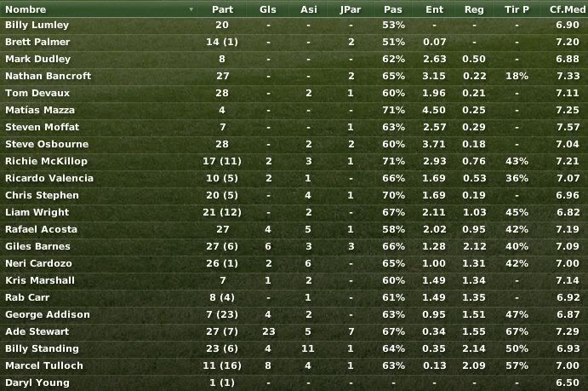Sort by Pas percentage header

tap(393, 9)
